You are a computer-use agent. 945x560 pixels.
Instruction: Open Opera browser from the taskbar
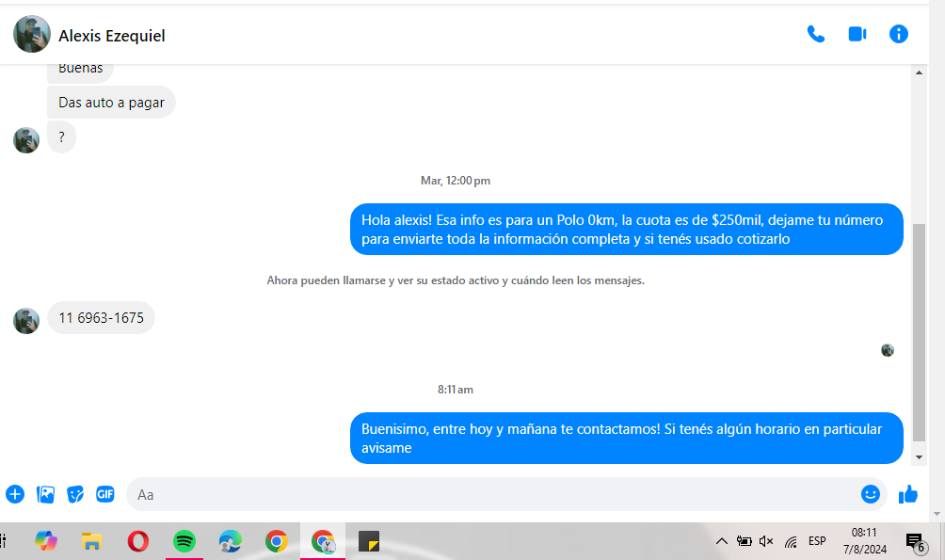click(x=138, y=541)
